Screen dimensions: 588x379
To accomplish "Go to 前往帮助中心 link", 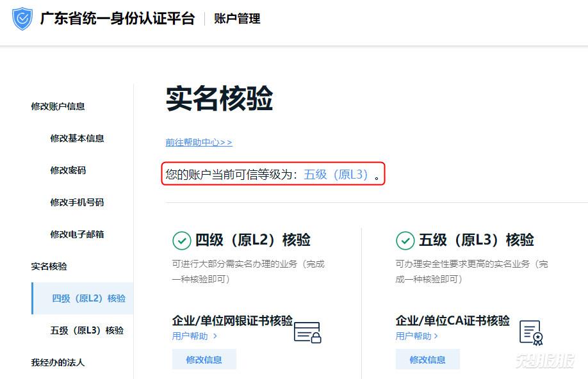I will 199,143.
